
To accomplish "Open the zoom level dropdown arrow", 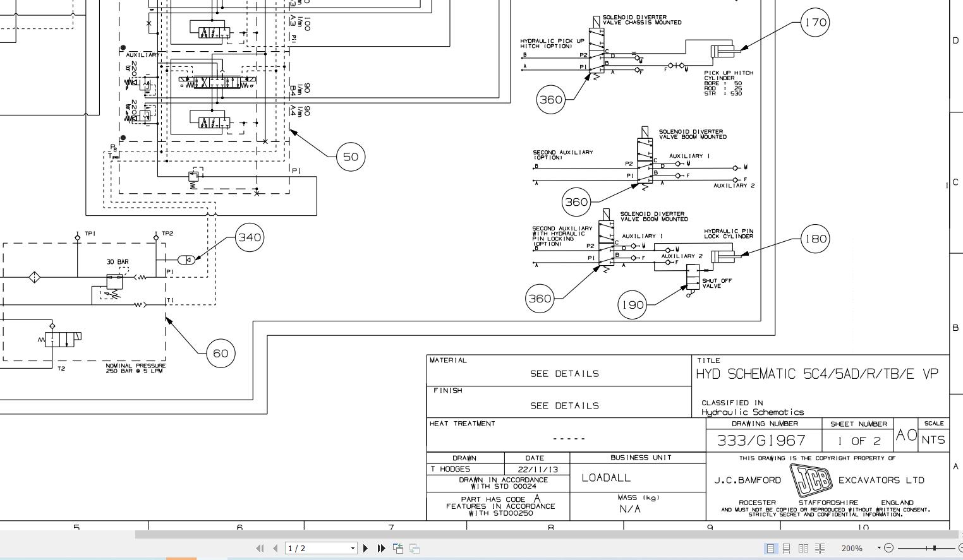I will point(879,548).
